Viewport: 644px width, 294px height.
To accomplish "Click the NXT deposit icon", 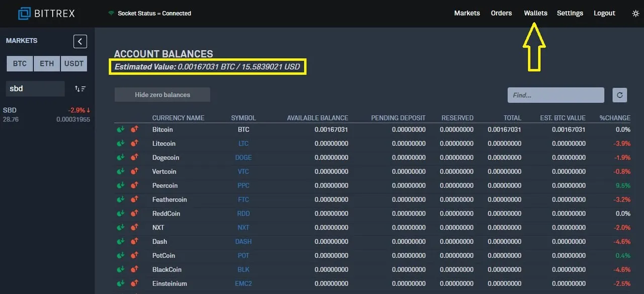I will (120, 228).
